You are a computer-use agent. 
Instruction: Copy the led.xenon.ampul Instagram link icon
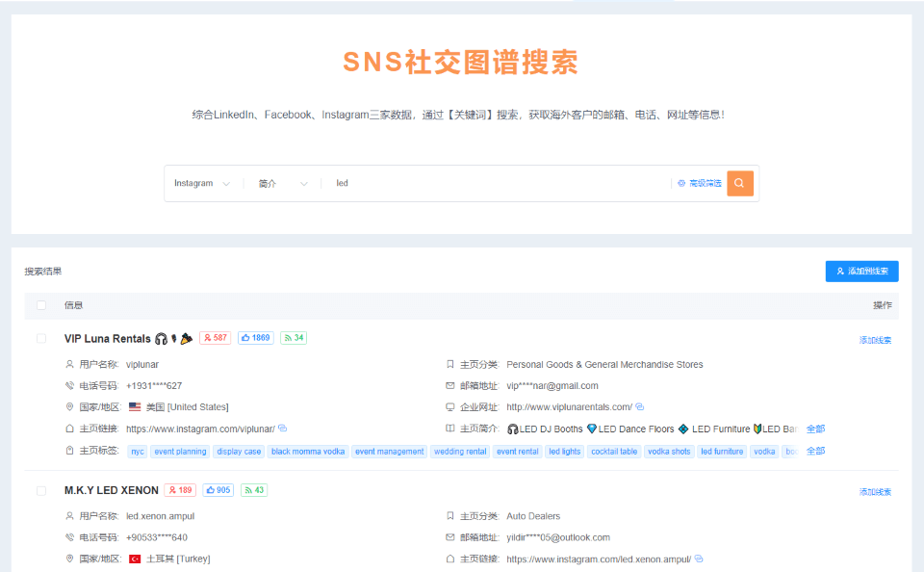tap(699, 559)
